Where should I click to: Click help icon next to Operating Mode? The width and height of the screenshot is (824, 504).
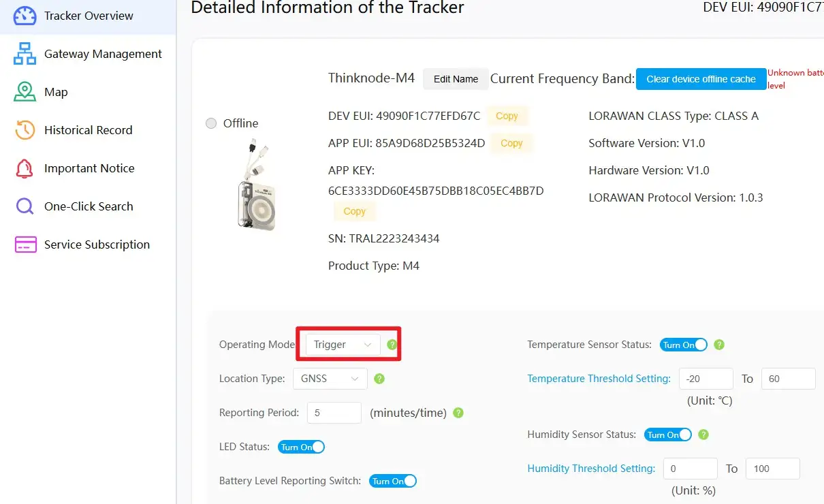tap(392, 345)
